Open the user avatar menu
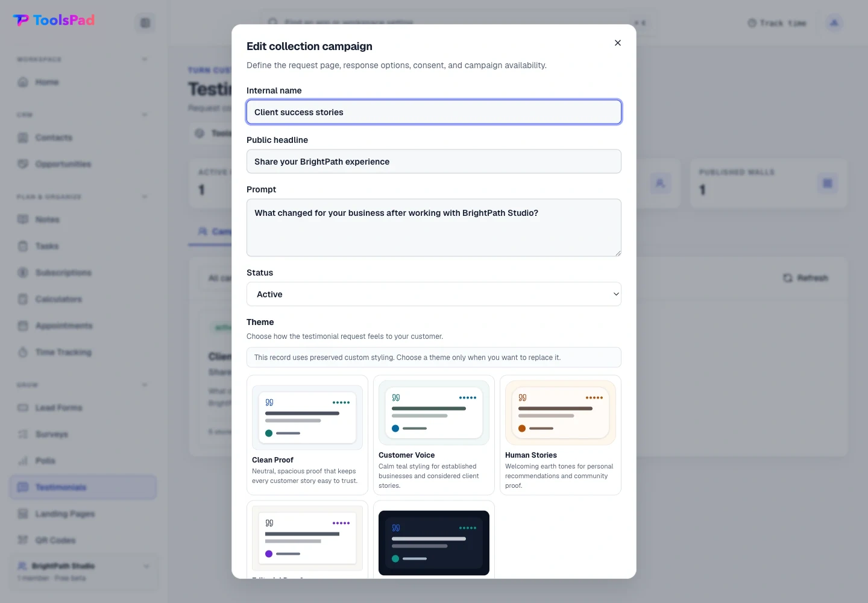Screen dimensions: 868x603 [834, 23]
